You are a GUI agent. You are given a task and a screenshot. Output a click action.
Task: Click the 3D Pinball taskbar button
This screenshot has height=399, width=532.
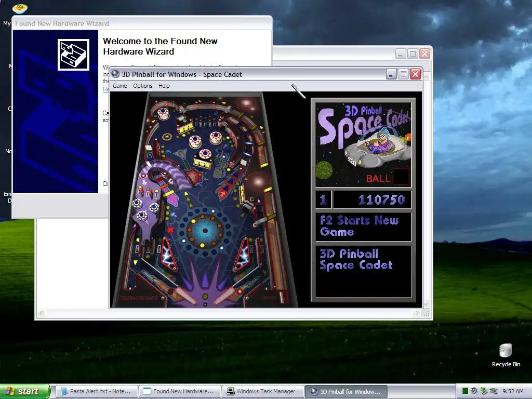[347, 391]
